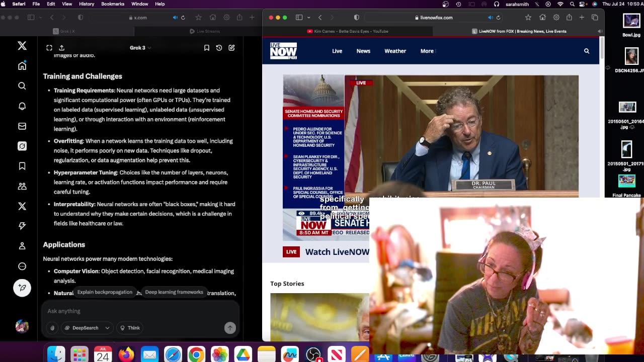The image size is (644, 362).
Task: Open Google Chrome from the Dock
Action: 196,354
